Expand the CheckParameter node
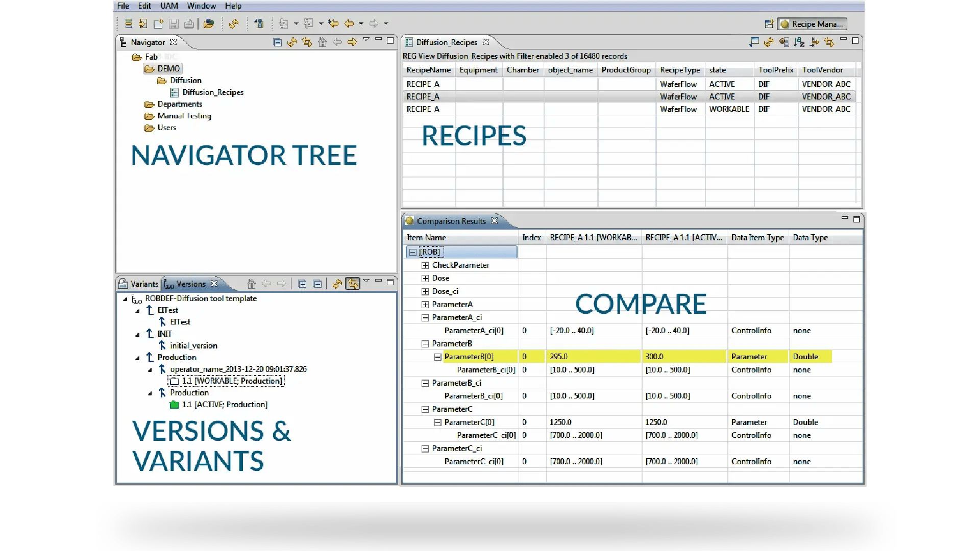 [x=426, y=265]
